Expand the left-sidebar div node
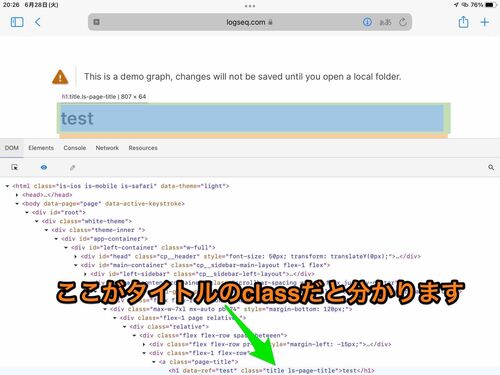This screenshot has width=500, height=375. click(x=85, y=274)
